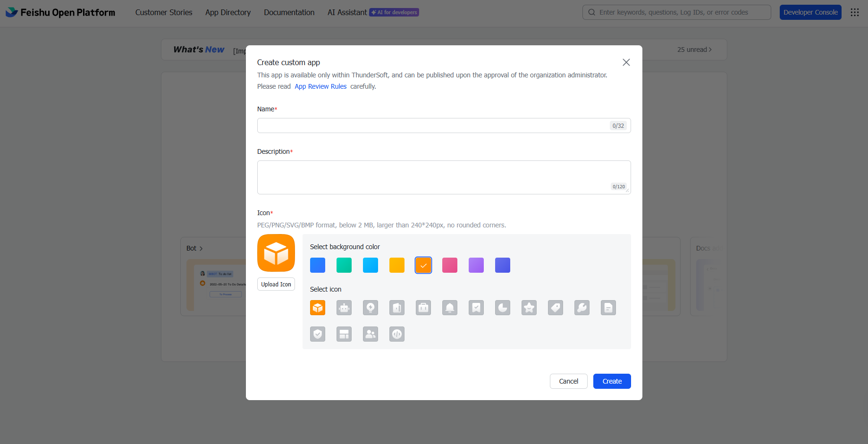Choose the code brackets app icon
This screenshot has width=868, height=444.
[x=397, y=335]
